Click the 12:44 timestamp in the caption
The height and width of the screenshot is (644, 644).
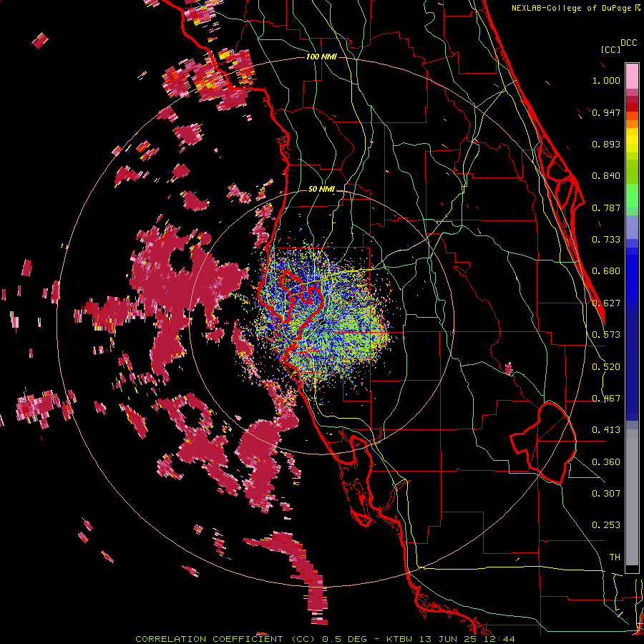(501, 639)
